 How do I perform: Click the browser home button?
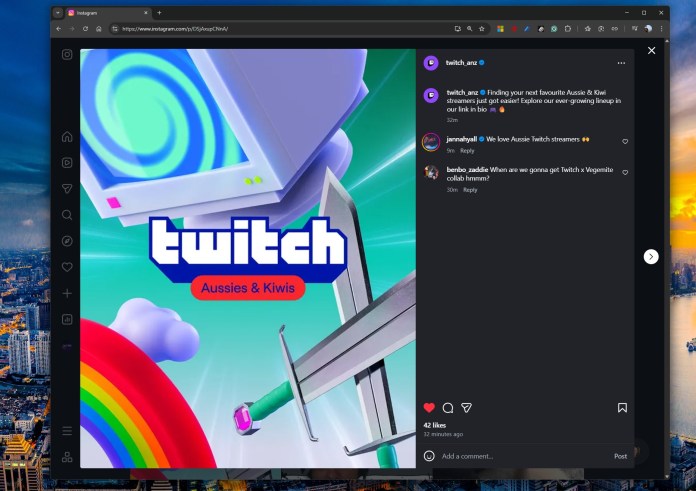click(99, 29)
